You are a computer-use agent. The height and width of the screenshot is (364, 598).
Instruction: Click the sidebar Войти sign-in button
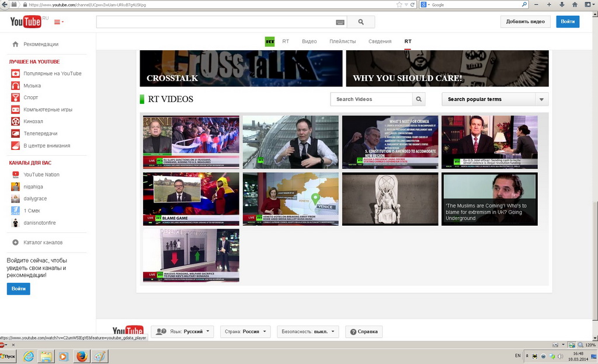click(x=18, y=289)
